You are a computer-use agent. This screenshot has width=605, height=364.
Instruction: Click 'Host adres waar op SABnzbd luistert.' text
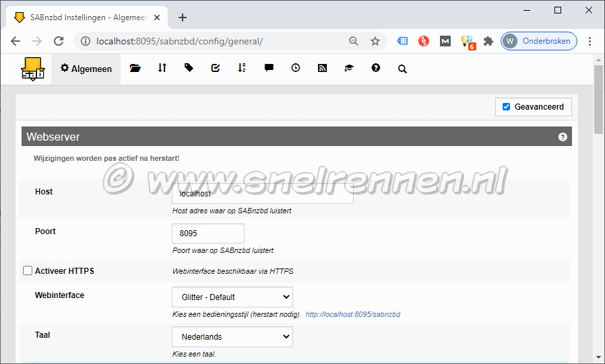click(x=232, y=211)
